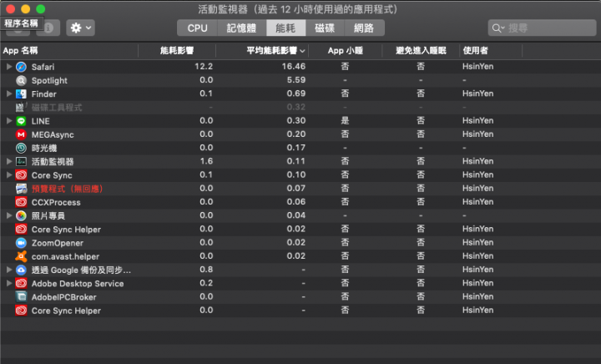Sort by 平均能耗影響 column header

coord(262,51)
